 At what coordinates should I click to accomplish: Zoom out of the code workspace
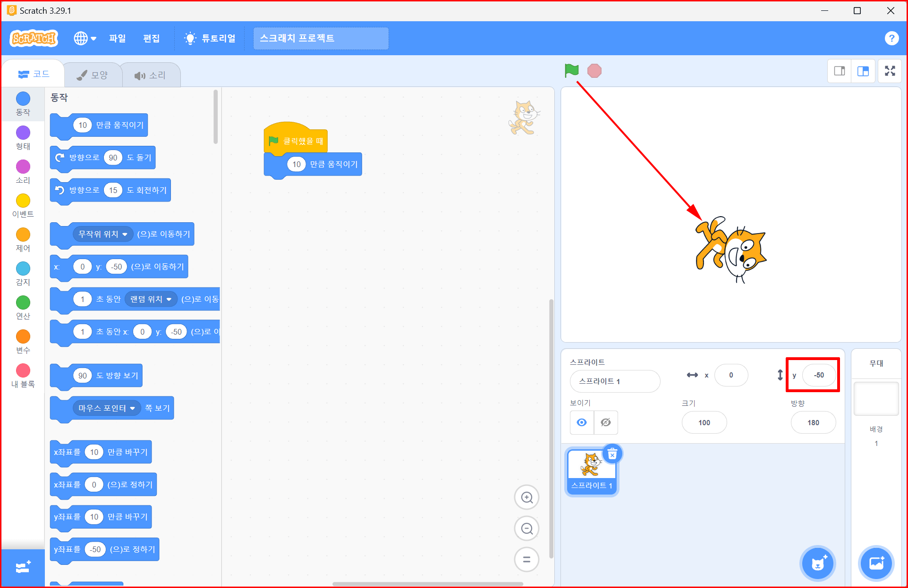click(x=526, y=529)
